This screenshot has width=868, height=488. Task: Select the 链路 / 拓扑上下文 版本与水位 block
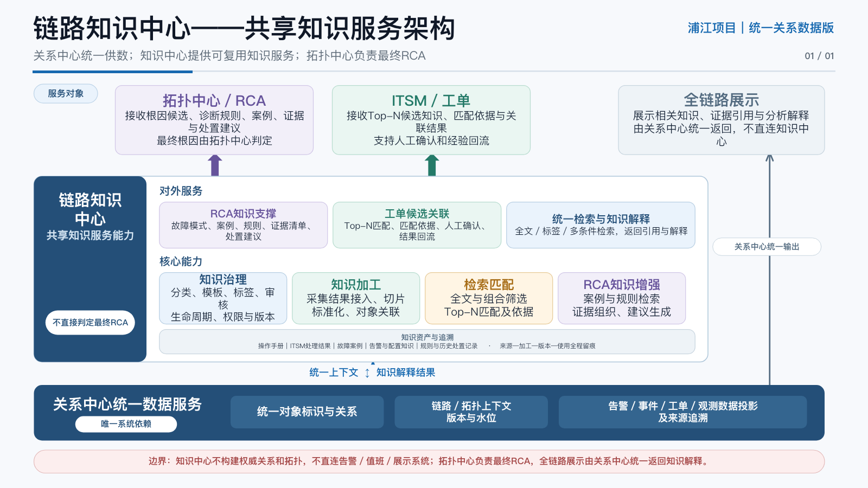tap(471, 412)
